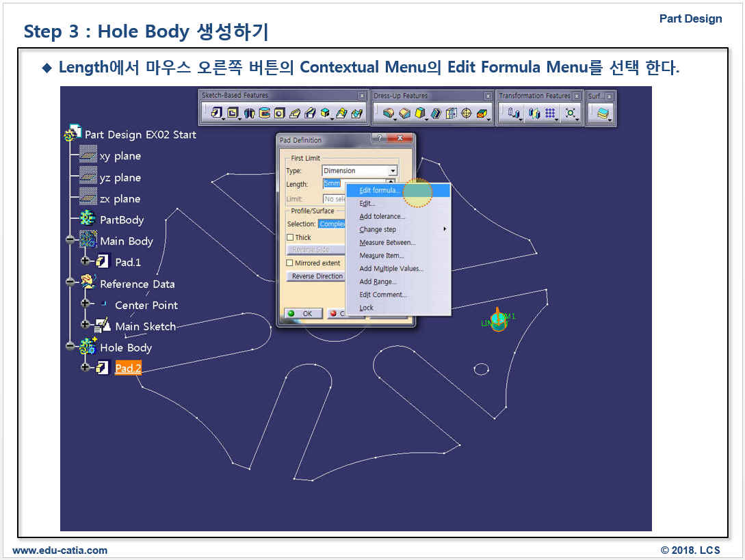Select the Chamfer tool icon

coord(404,114)
